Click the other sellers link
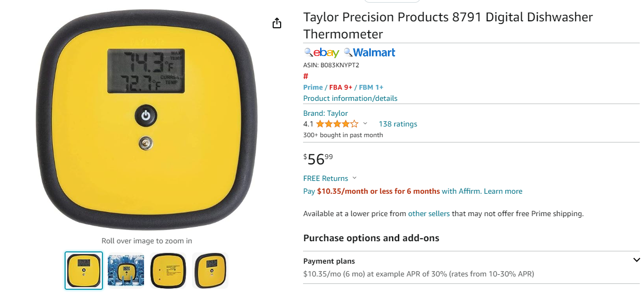Viewport: 644px width, 293px height. pos(429,213)
